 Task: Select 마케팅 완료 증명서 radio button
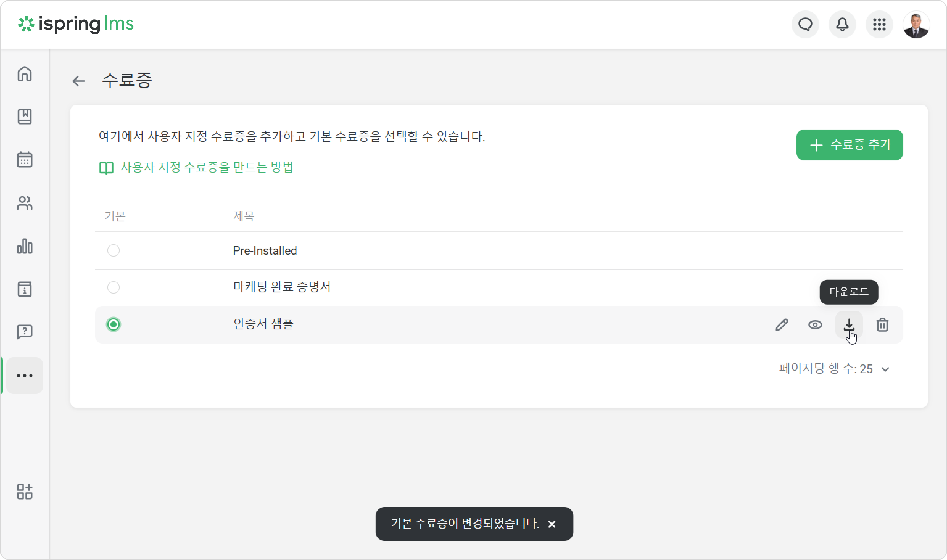coord(114,287)
